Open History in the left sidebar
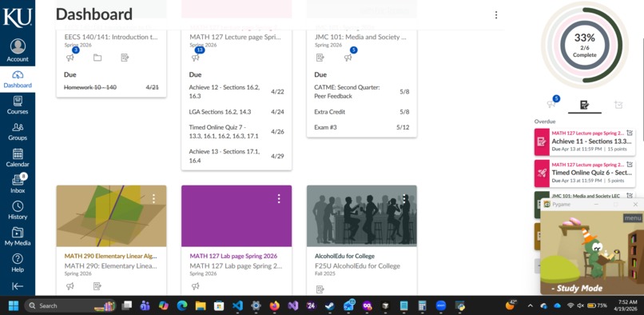 click(x=18, y=210)
